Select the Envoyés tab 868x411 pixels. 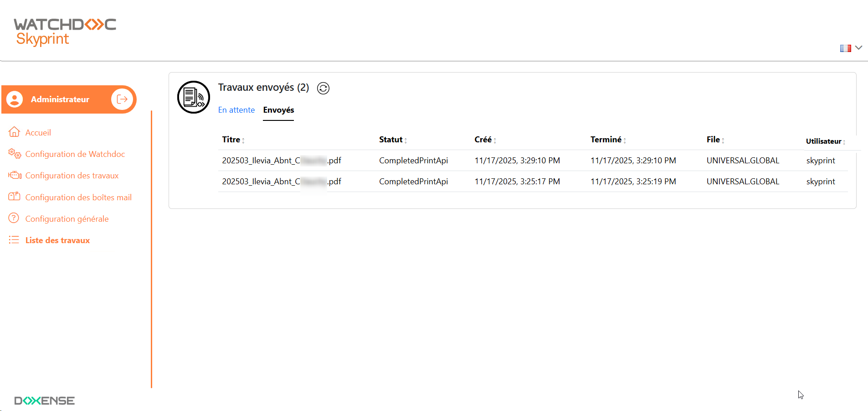coord(278,110)
